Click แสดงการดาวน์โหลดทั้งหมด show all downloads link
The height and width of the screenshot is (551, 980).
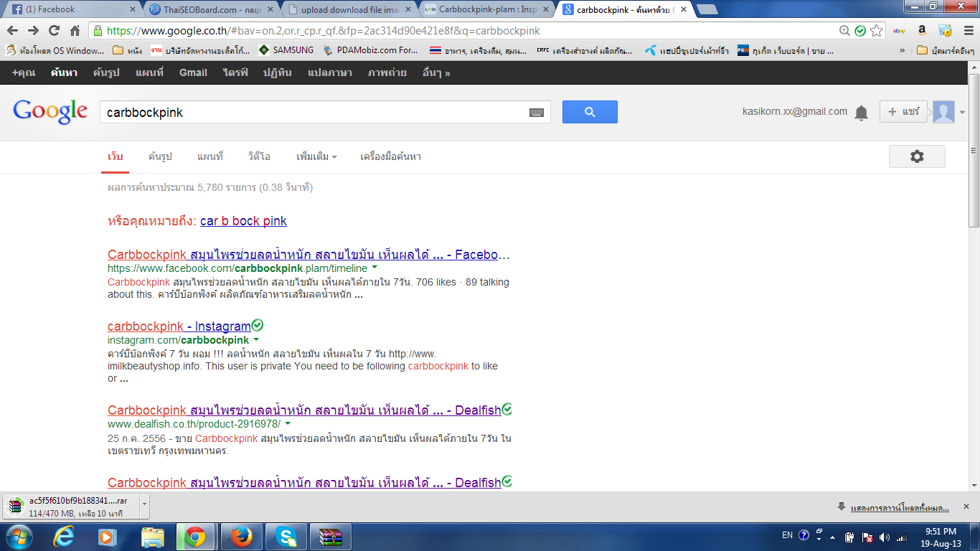point(900,507)
